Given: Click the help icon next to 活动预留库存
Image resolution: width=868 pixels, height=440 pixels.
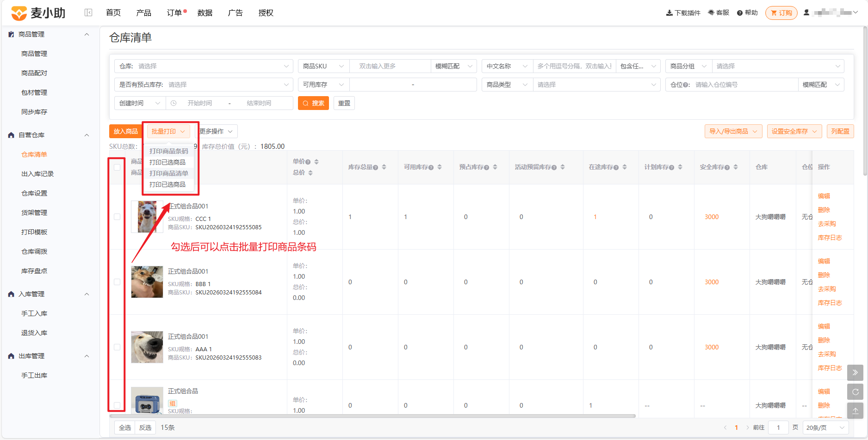Looking at the screenshot, I should tap(554, 167).
